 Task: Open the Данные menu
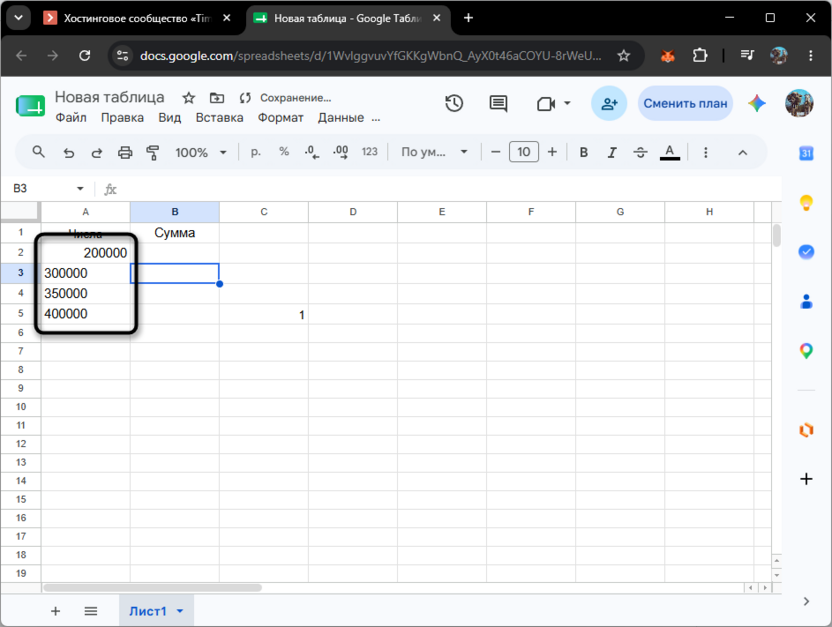341,118
